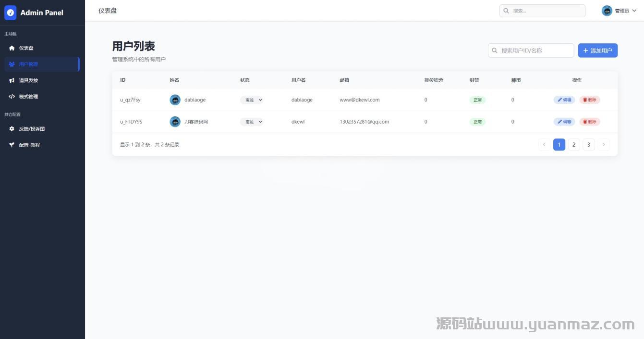Viewport: 644px width, 339px height.
Task: Click the home icon beside 仪表盘
Action: pyautogui.click(x=12, y=48)
